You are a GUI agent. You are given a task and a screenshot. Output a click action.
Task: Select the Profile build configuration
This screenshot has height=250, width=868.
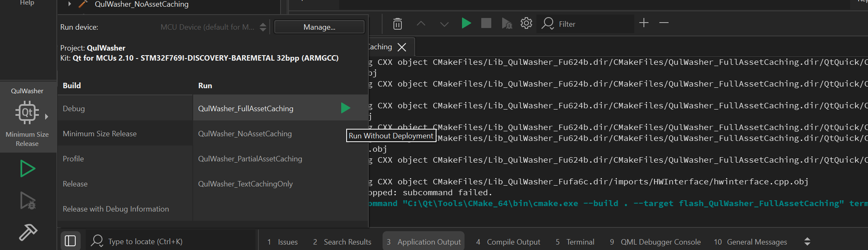(125, 158)
